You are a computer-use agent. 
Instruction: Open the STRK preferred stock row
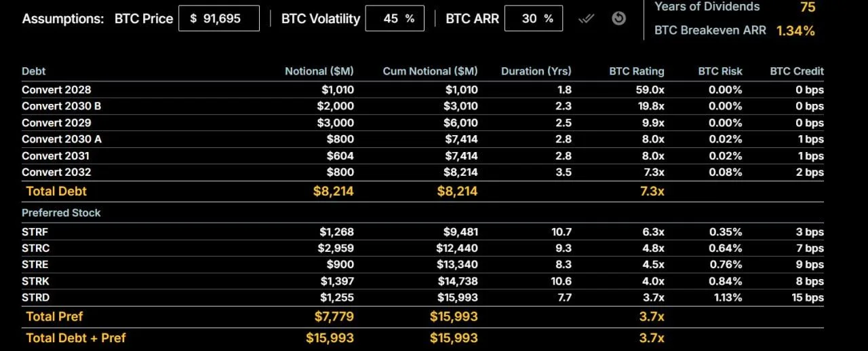[x=35, y=281]
